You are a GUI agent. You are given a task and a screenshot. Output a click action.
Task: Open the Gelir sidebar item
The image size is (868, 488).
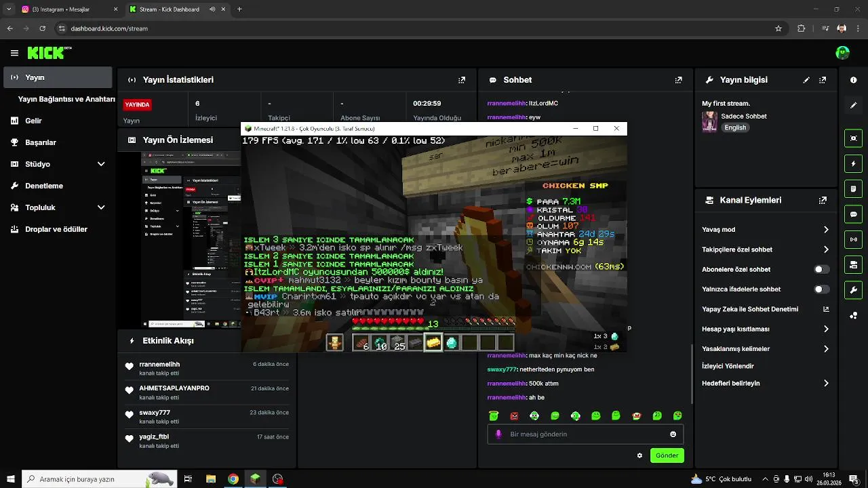(58, 121)
